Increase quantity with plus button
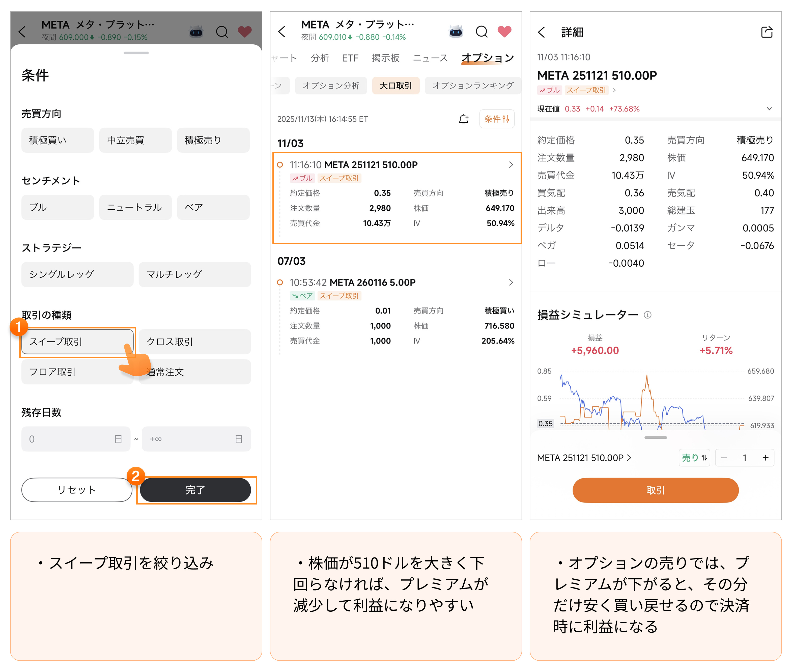Image resolution: width=792 pixels, height=672 pixels. coord(765,458)
